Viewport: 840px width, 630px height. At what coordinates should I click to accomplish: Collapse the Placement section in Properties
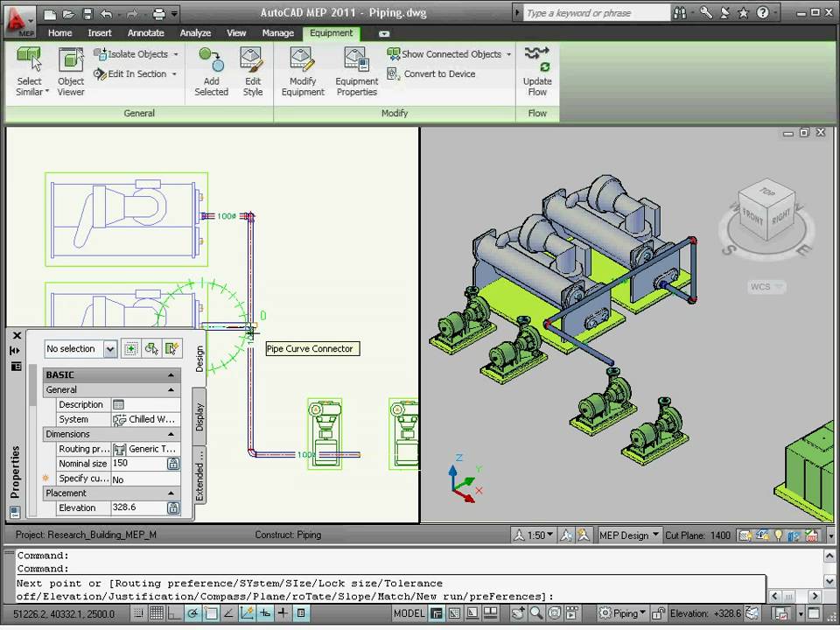coord(171,493)
